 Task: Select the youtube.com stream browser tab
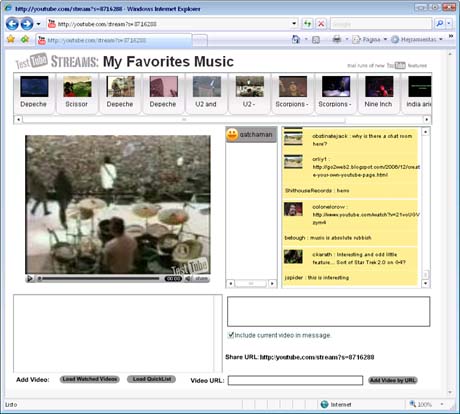114,40
